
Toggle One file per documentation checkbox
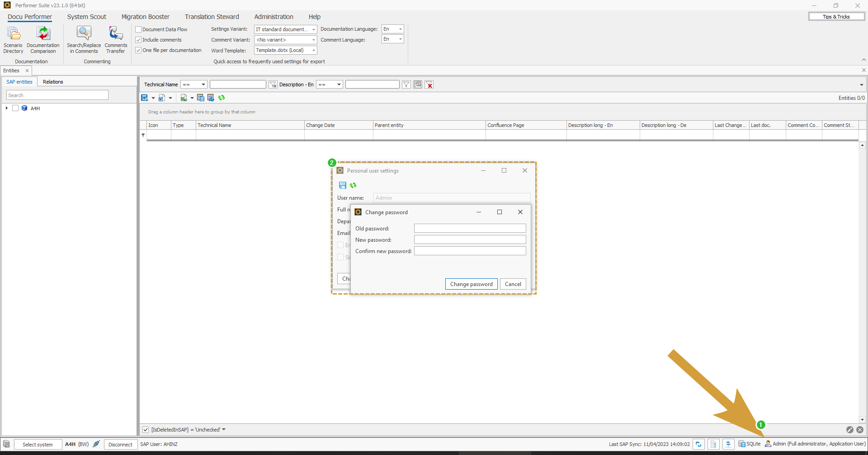point(139,50)
